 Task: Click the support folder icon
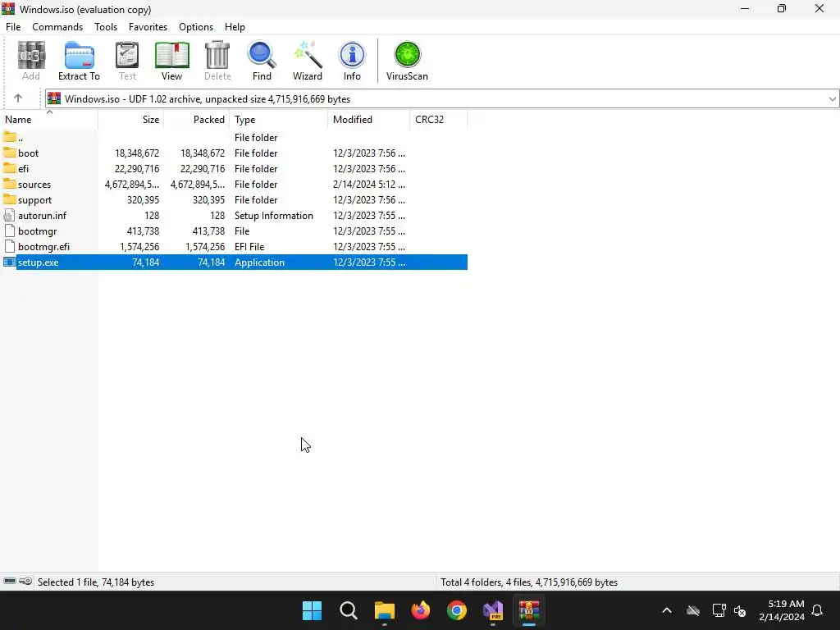click(10, 199)
